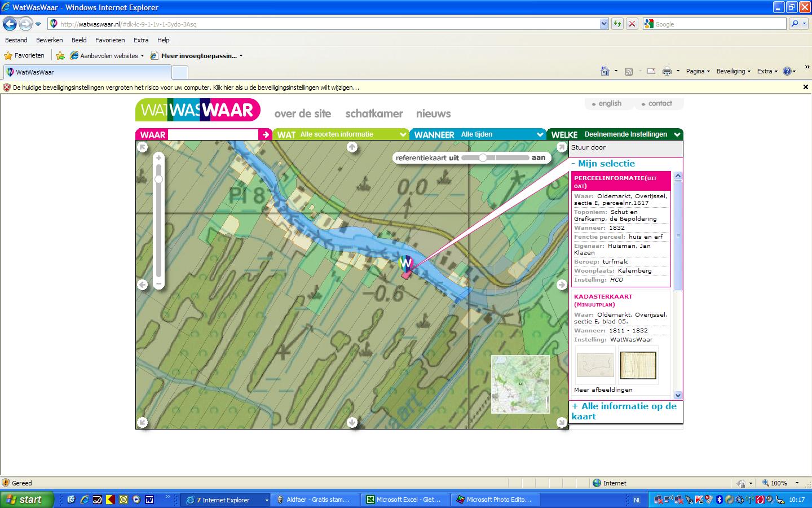Close the security warning information bar
This screenshot has width=812, height=508.
[x=805, y=87]
